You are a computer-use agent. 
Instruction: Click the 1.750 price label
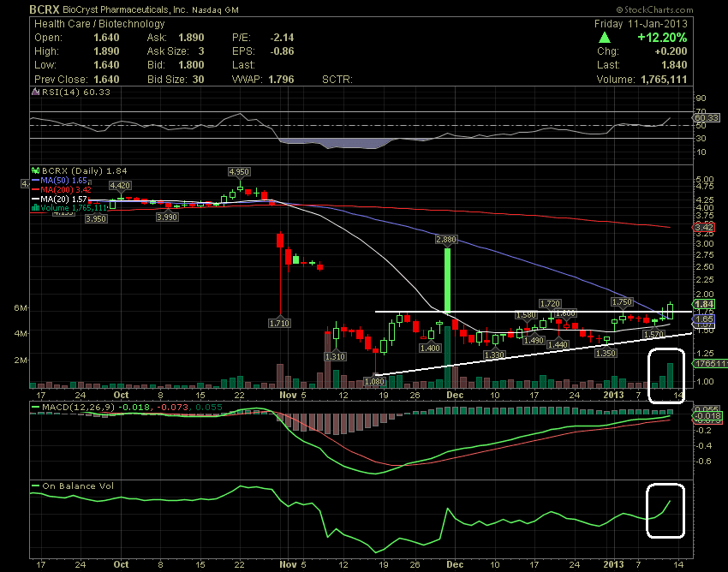click(x=622, y=302)
